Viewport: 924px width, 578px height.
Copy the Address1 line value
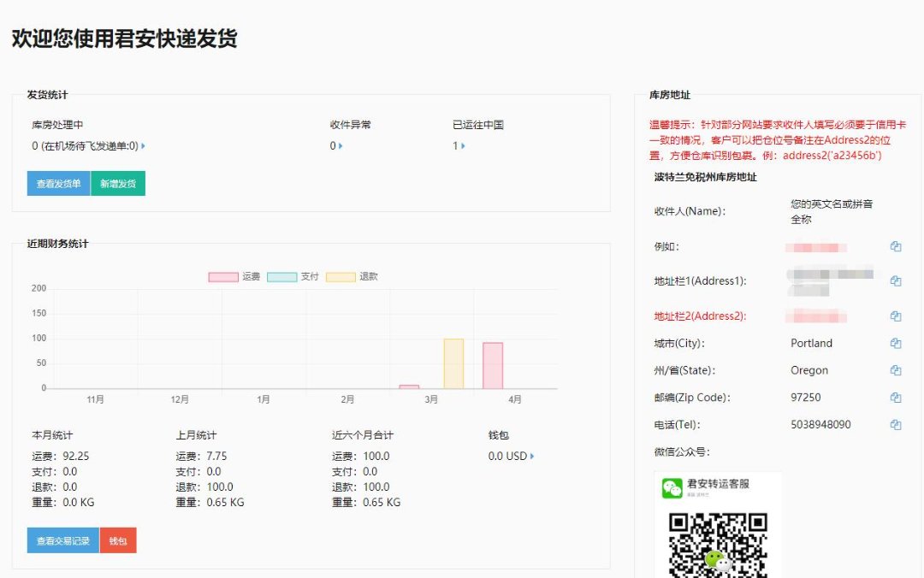pos(895,281)
